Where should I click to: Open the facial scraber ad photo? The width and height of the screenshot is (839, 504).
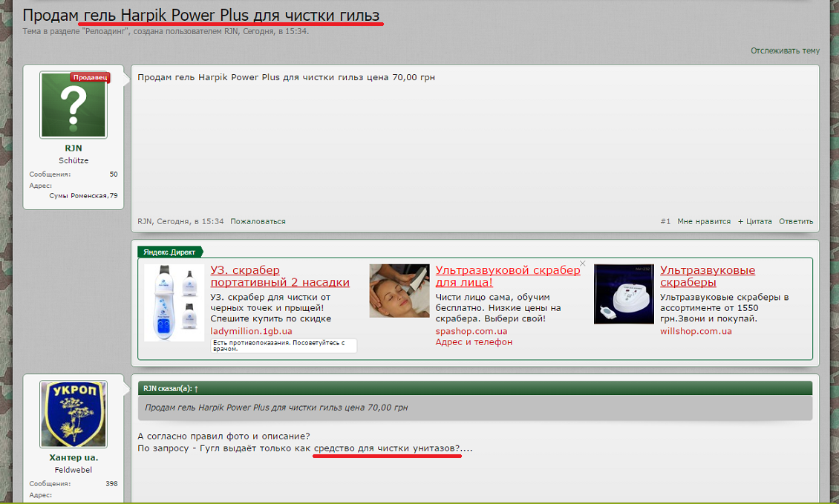(x=399, y=290)
